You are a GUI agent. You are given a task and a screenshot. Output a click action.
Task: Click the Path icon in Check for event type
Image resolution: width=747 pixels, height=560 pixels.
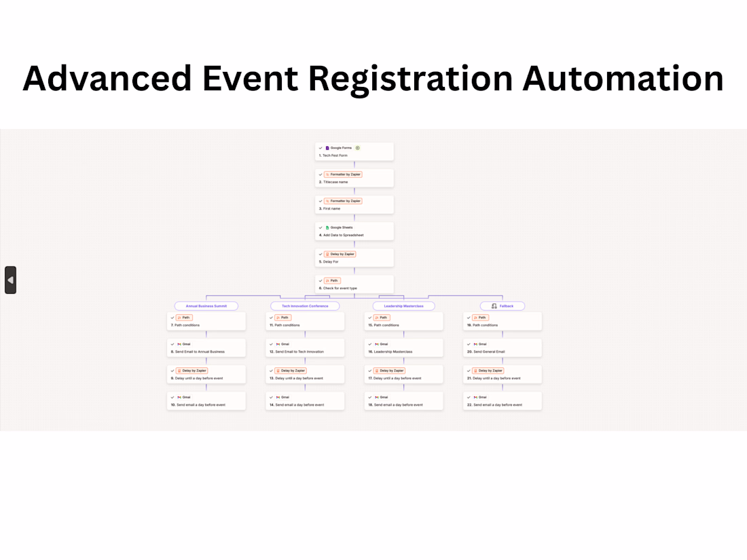[x=327, y=281]
